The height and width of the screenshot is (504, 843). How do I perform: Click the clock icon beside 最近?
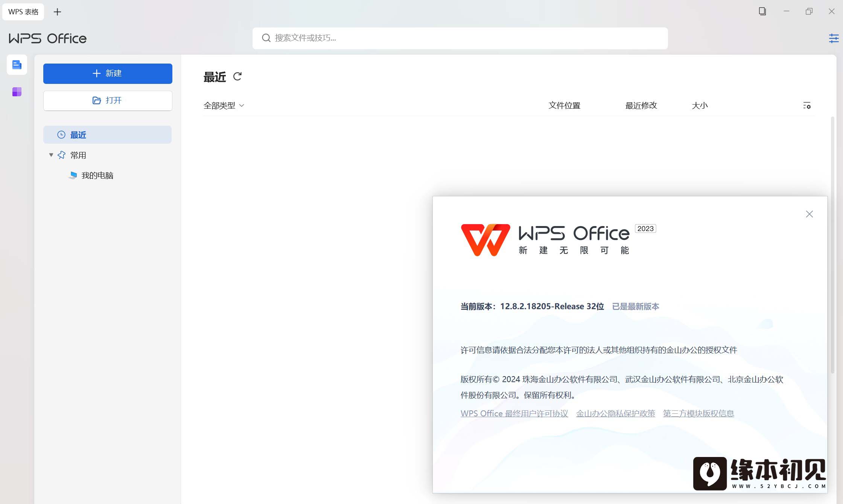(x=61, y=135)
